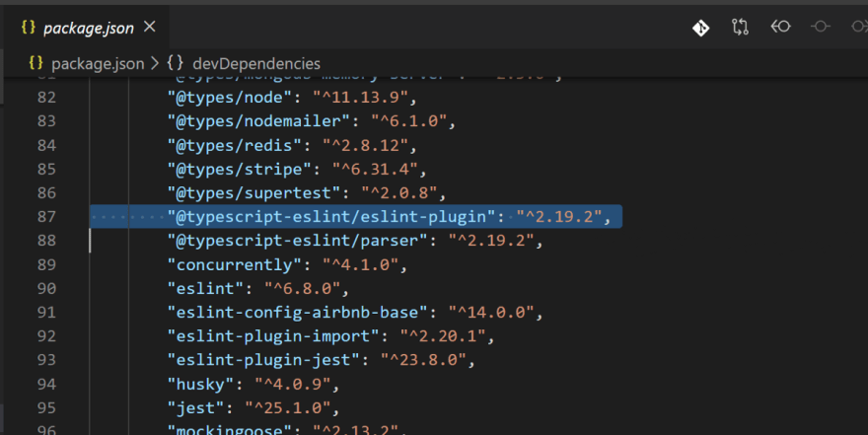This screenshot has height=435, width=868.
Task: Click the "^4.0.9" version value
Action: coord(293,384)
